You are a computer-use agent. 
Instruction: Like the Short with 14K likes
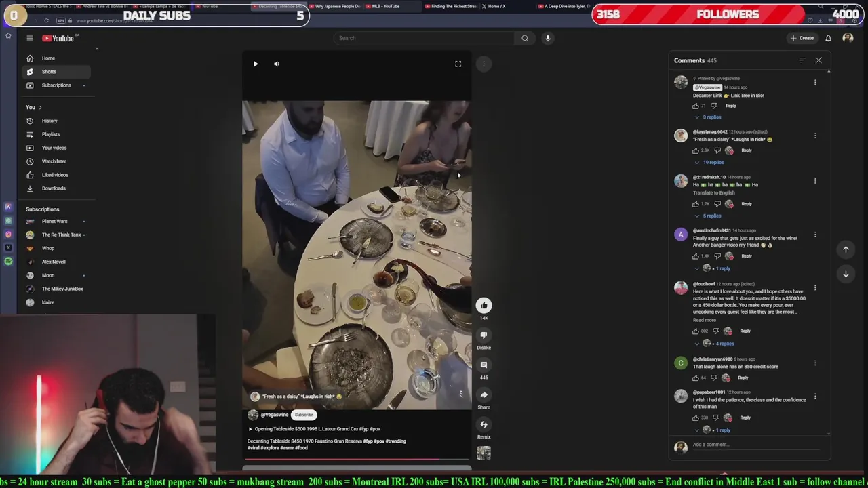tap(484, 306)
